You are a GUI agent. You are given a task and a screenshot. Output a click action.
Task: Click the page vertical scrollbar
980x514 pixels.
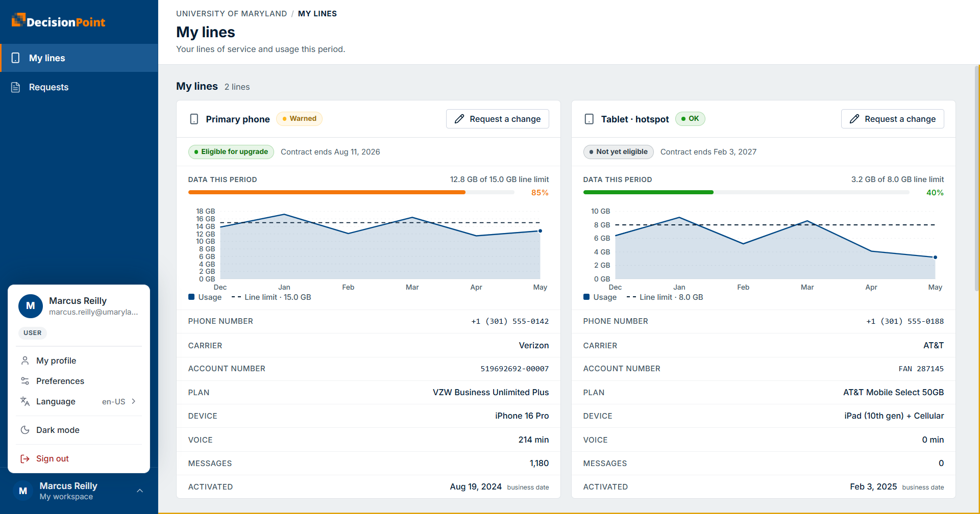(977, 178)
